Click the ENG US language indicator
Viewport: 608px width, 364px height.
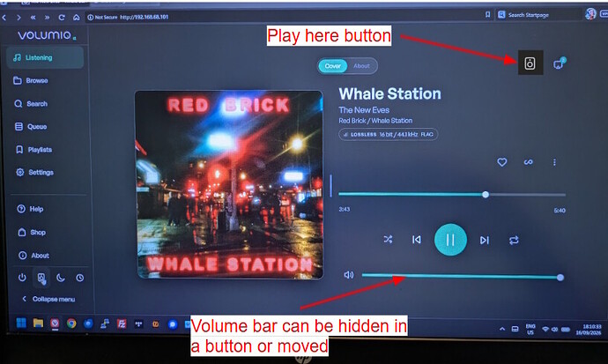pyautogui.click(x=530, y=330)
